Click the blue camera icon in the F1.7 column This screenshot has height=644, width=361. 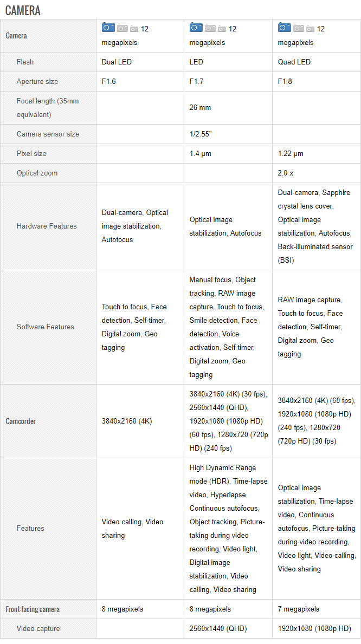coord(196,28)
